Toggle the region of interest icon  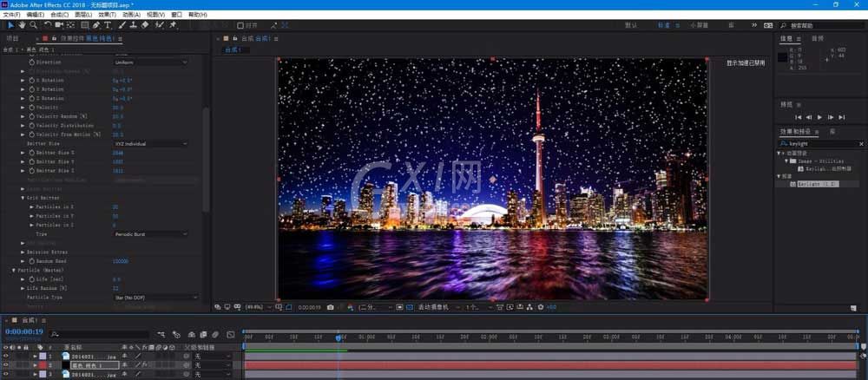coord(399,307)
